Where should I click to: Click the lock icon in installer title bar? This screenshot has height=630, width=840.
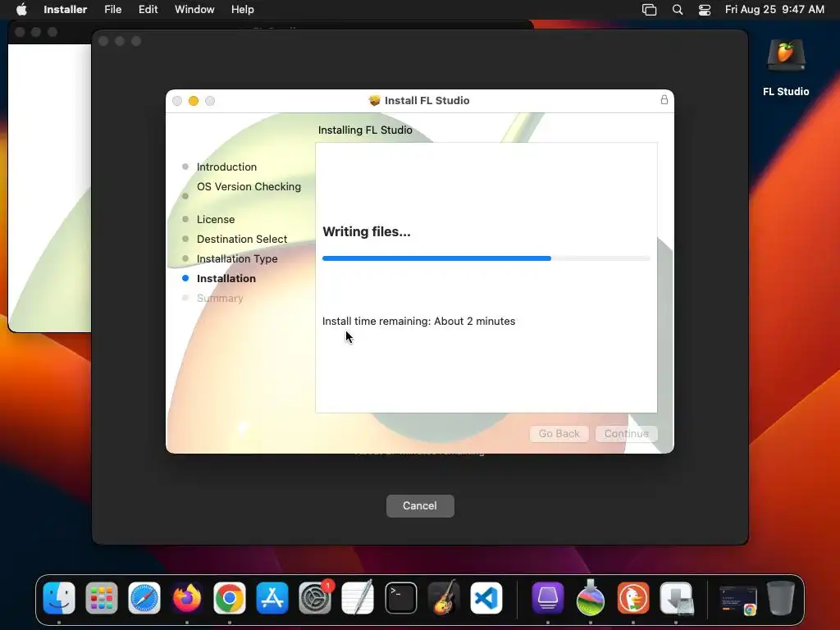[664, 99]
